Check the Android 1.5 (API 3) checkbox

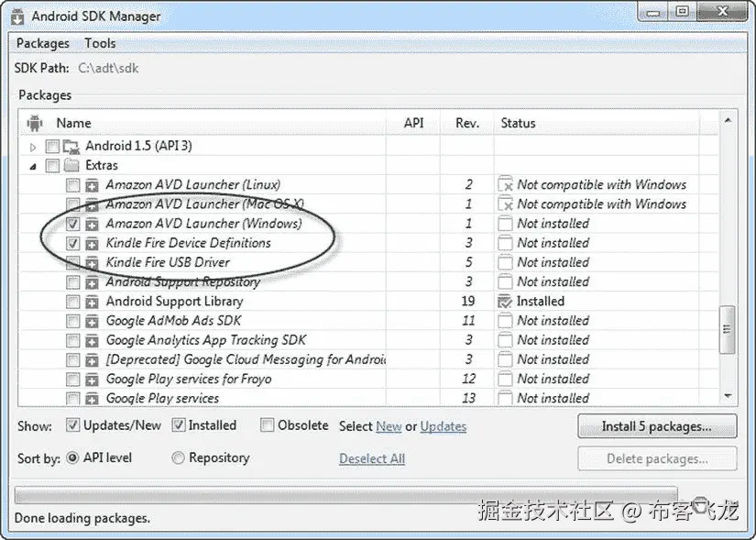tap(52, 146)
